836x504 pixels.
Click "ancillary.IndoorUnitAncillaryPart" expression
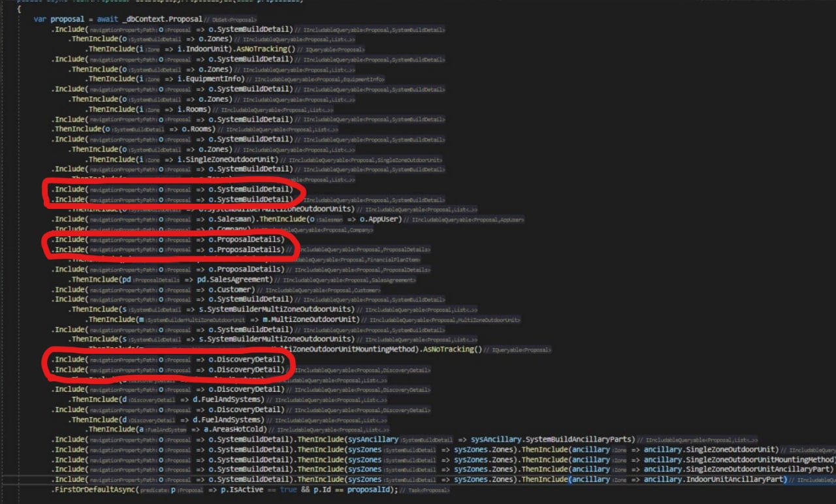(713, 479)
